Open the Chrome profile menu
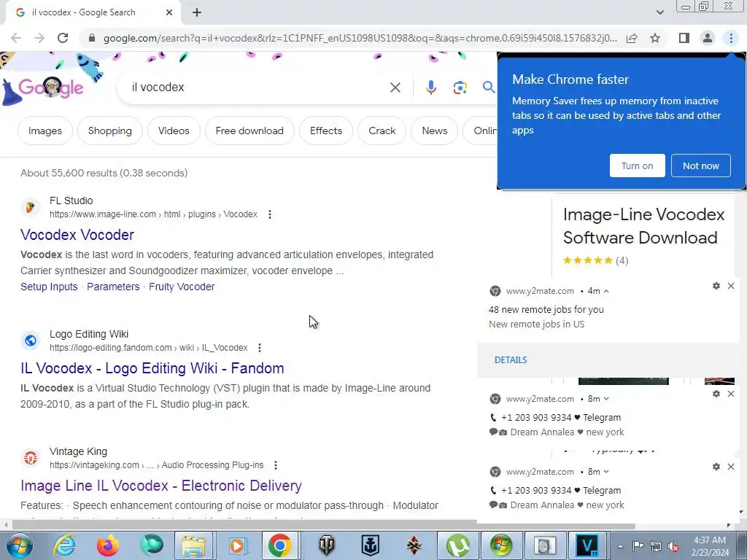Viewport: 747px width, 560px height. (708, 38)
